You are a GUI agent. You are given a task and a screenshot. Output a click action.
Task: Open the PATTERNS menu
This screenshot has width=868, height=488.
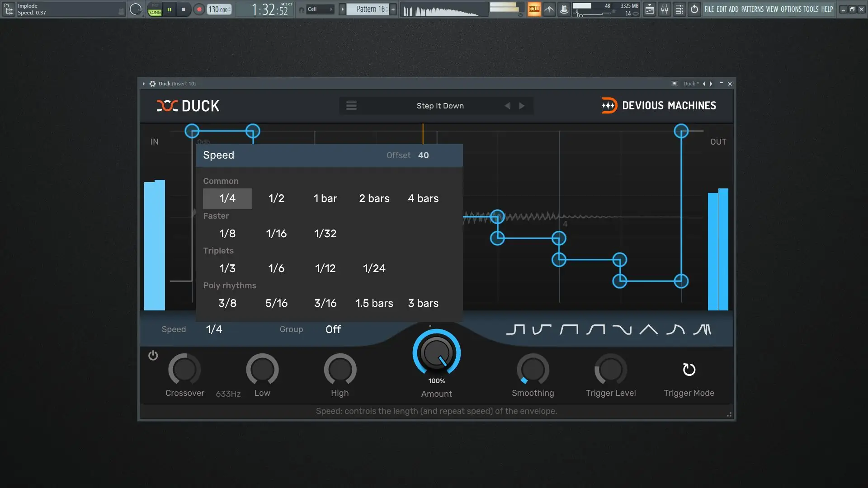(752, 9)
